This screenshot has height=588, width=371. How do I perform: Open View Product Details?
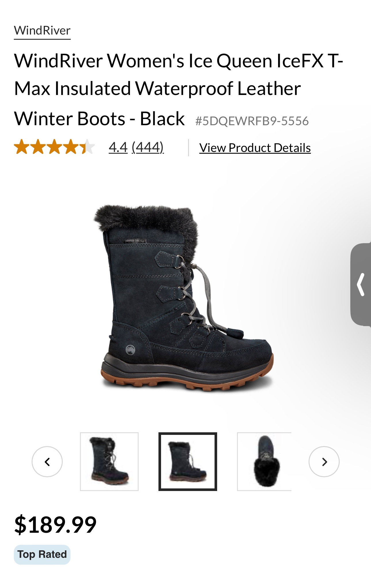[x=255, y=148]
